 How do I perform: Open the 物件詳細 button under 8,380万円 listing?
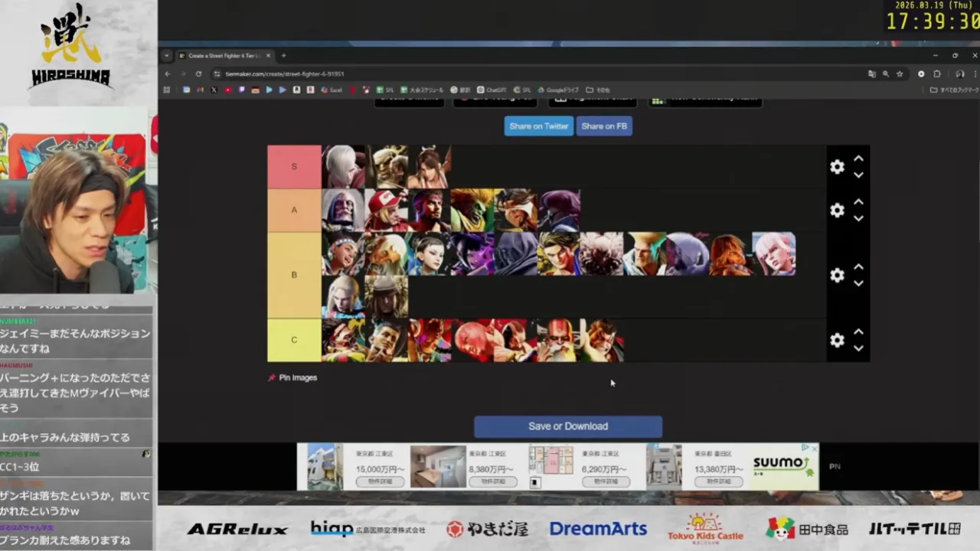click(x=492, y=481)
